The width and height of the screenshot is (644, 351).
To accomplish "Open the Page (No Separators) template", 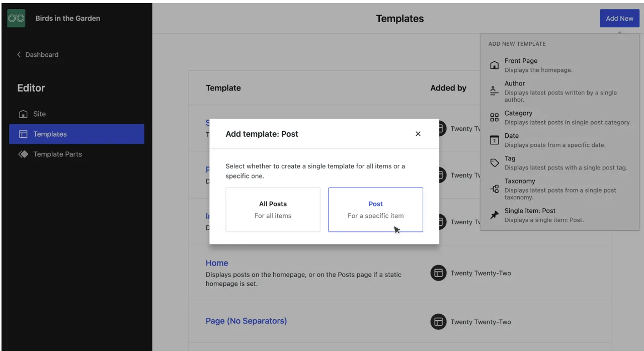I will pos(247,321).
